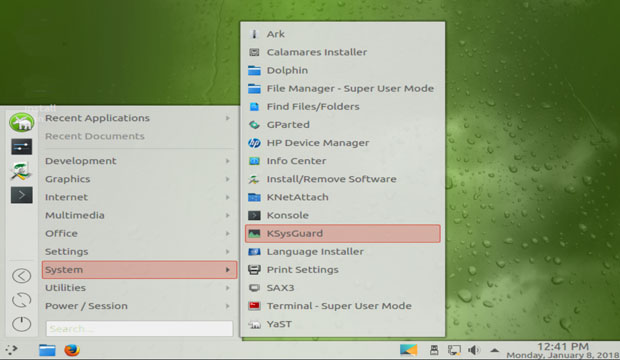Expand the Internet submenu arrow
Image resolution: width=620 pixels, height=360 pixels.
click(x=228, y=197)
